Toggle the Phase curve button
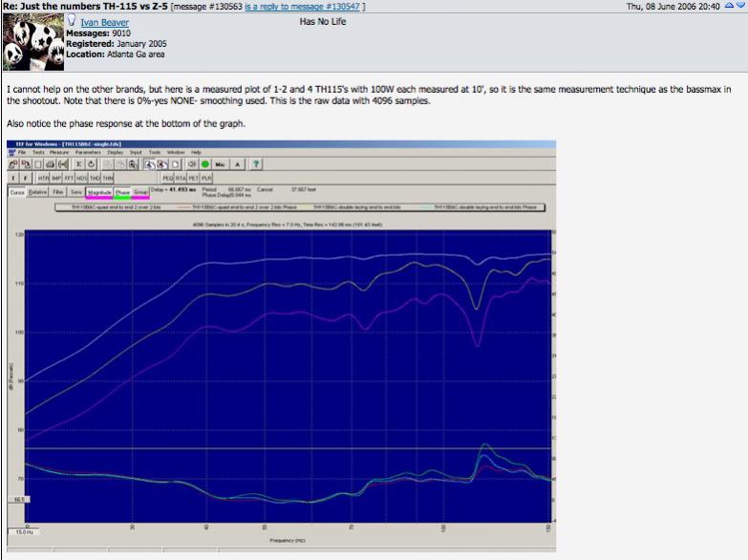Screen dimensions: 748x560 (122, 192)
